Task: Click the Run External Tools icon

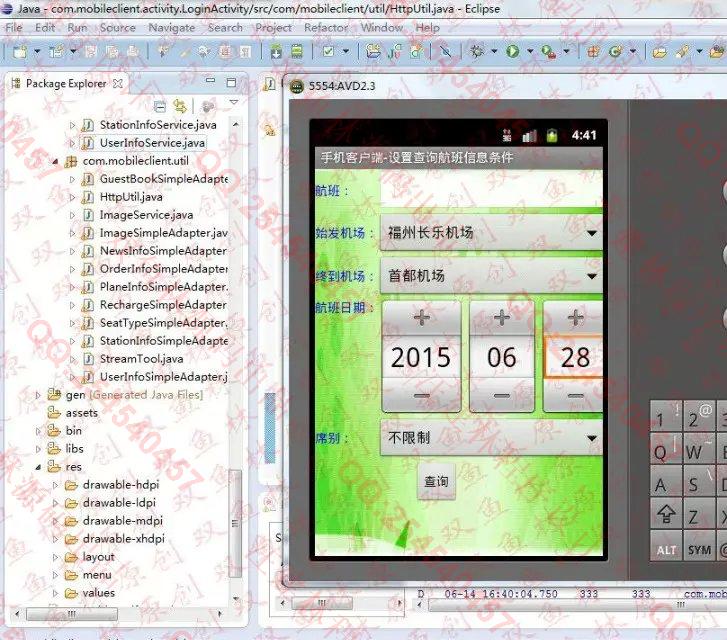Action: coord(549,51)
